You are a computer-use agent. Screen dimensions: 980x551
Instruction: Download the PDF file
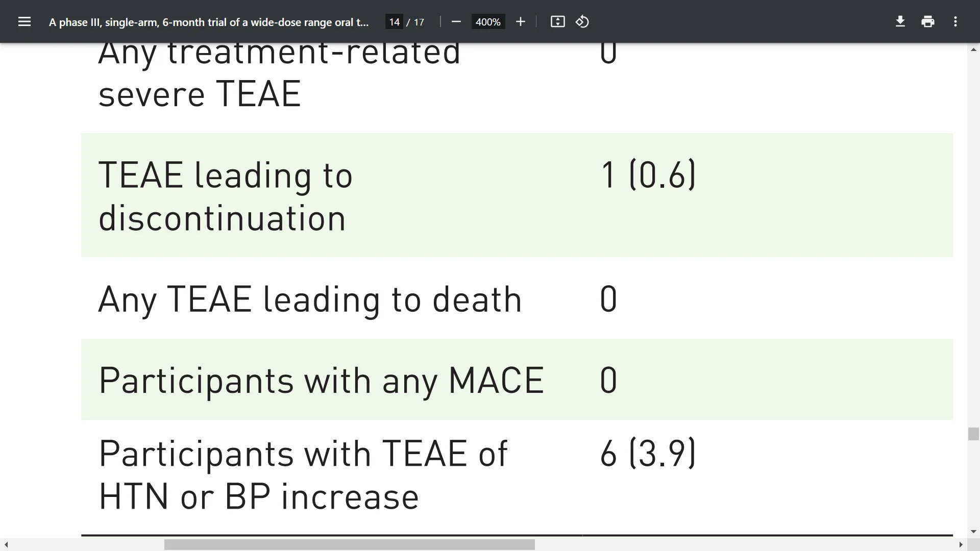900,21
